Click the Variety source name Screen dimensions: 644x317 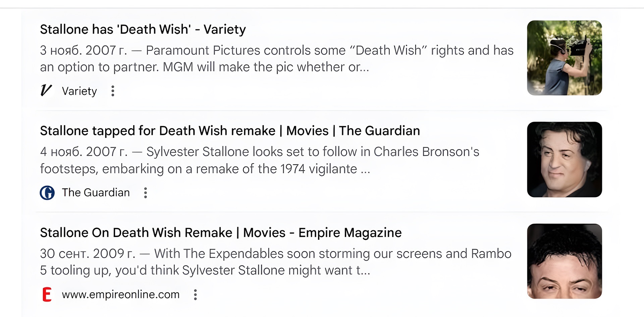(79, 91)
